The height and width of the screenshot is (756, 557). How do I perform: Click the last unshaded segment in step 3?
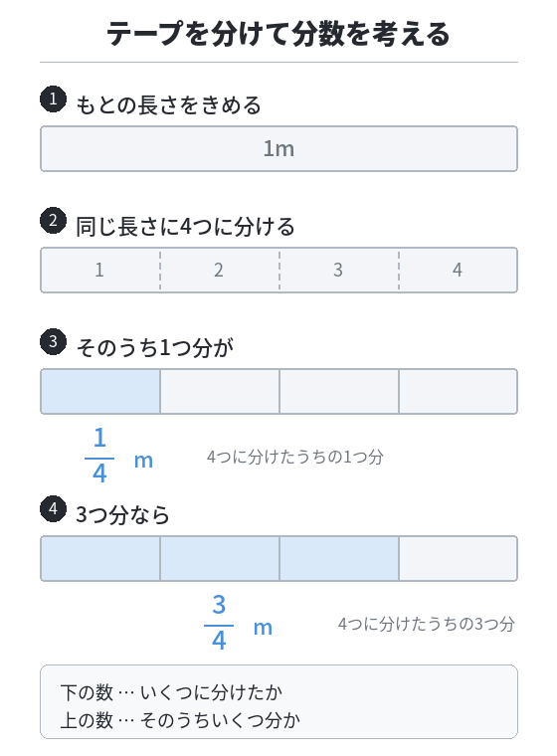tap(459, 391)
